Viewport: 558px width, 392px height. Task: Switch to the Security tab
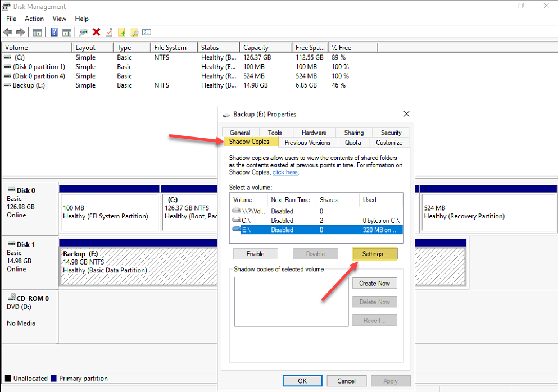click(391, 133)
